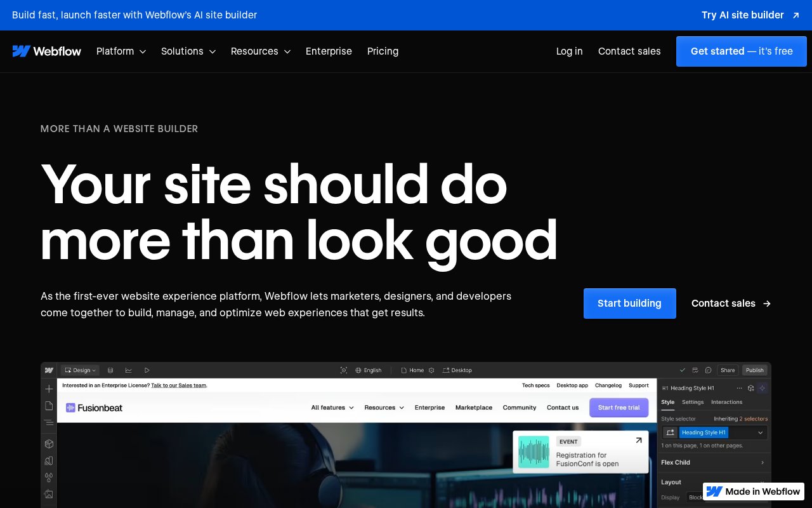Click the Made in Webflow badge
The image size is (812, 508).
[x=754, y=491]
